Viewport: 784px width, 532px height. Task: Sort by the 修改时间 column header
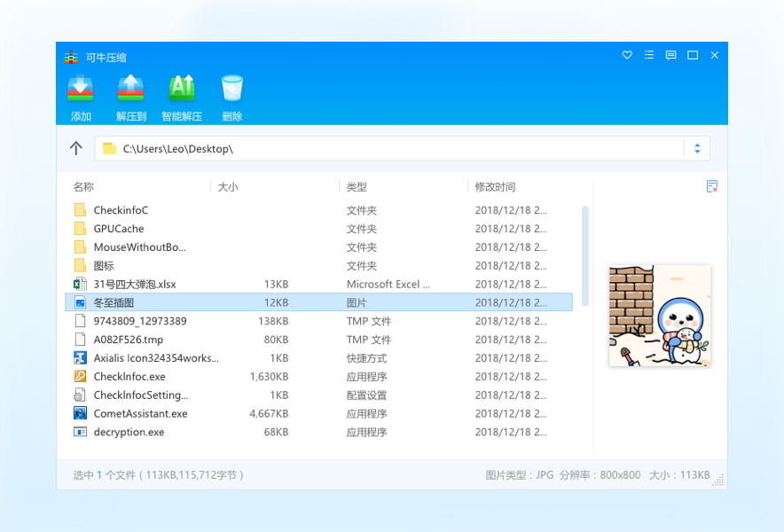click(496, 187)
